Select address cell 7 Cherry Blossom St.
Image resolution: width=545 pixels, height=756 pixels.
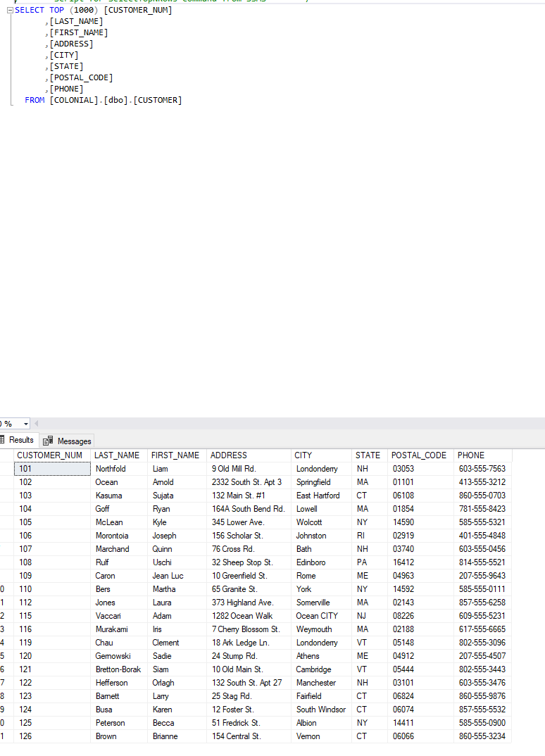tap(249, 630)
